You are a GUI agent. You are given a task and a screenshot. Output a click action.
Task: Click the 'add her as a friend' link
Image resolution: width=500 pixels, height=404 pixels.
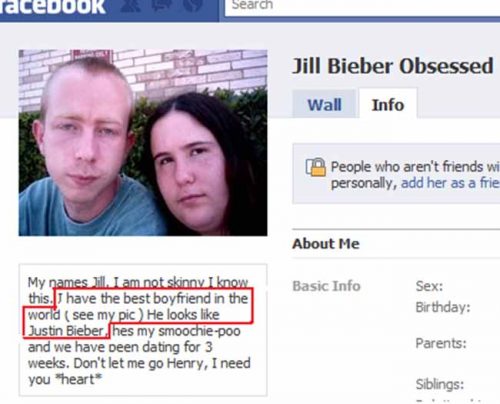[450, 183]
